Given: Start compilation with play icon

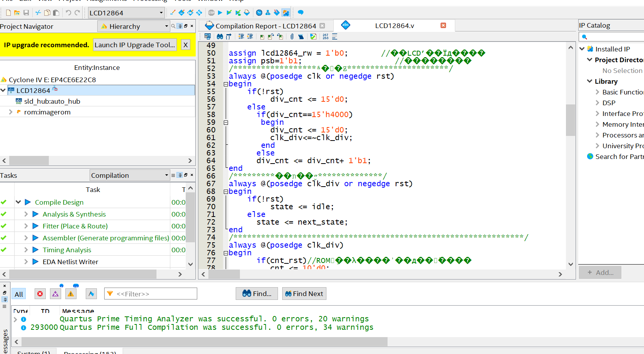Looking at the screenshot, I should [220, 13].
